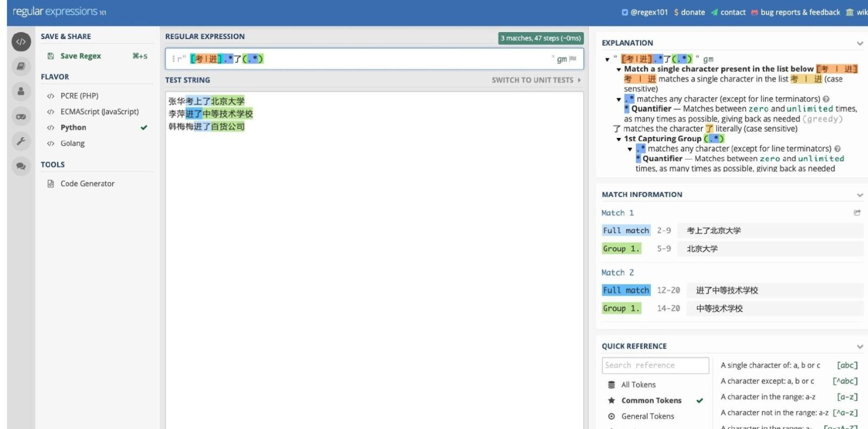
Task: Open the live chat sidebar icon
Action: pos(21,166)
